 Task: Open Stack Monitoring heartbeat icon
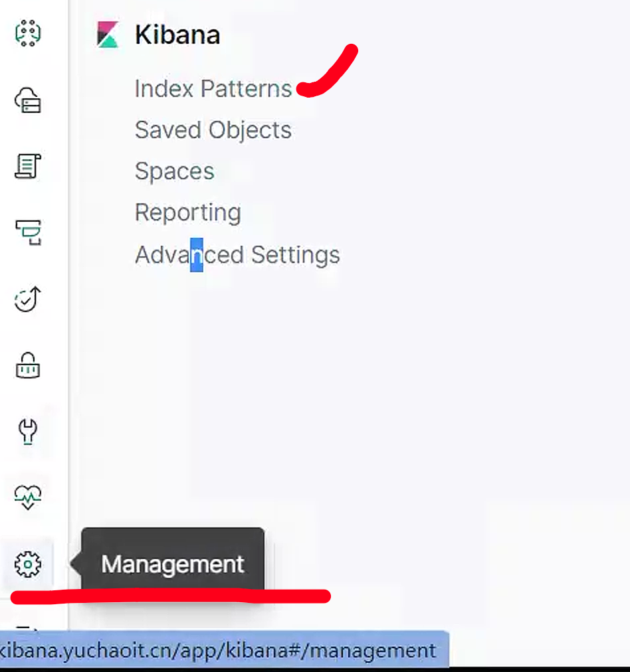click(x=28, y=495)
